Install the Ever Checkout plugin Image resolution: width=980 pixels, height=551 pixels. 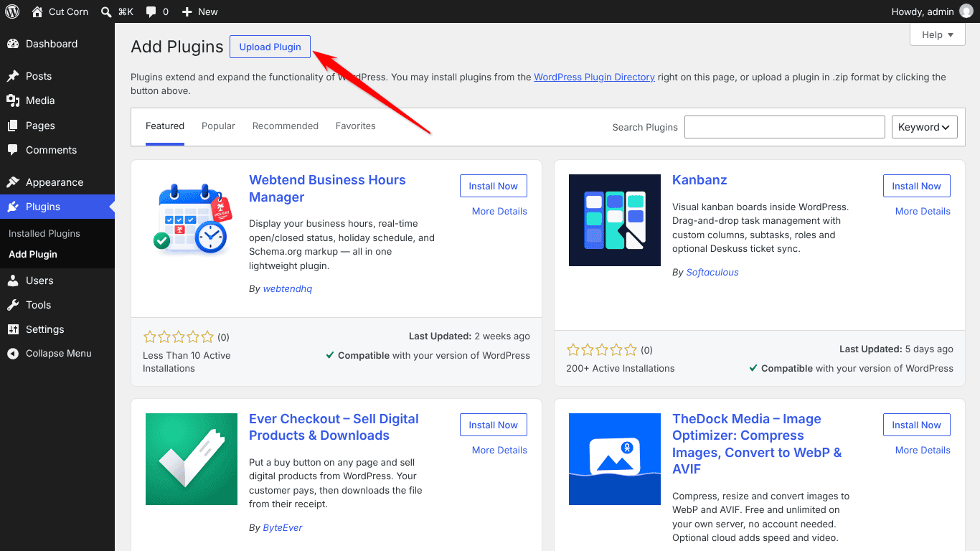click(494, 425)
